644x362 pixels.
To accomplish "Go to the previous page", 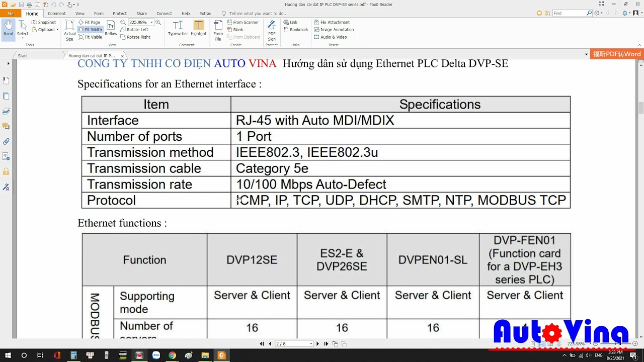I will (270, 344).
